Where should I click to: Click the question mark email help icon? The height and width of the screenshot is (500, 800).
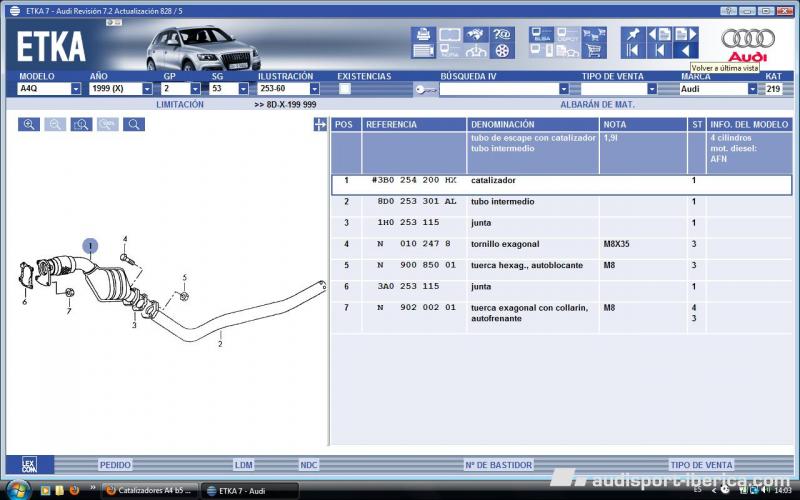[502, 34]
